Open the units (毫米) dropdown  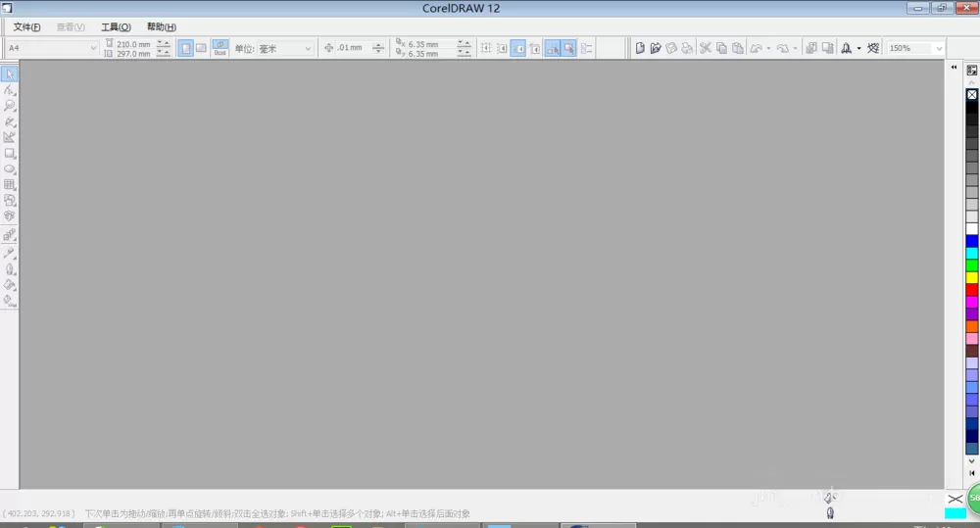click(308, 48)
